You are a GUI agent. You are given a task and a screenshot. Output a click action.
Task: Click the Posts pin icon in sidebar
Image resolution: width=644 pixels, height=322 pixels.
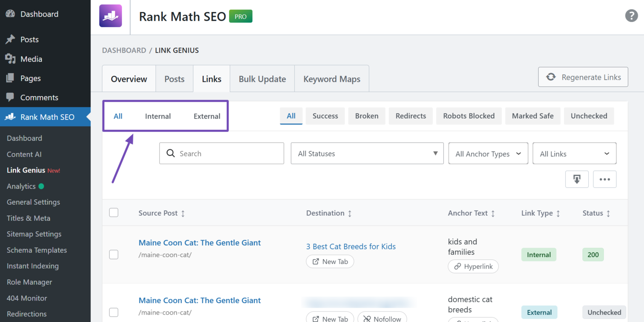pos(10,40)
